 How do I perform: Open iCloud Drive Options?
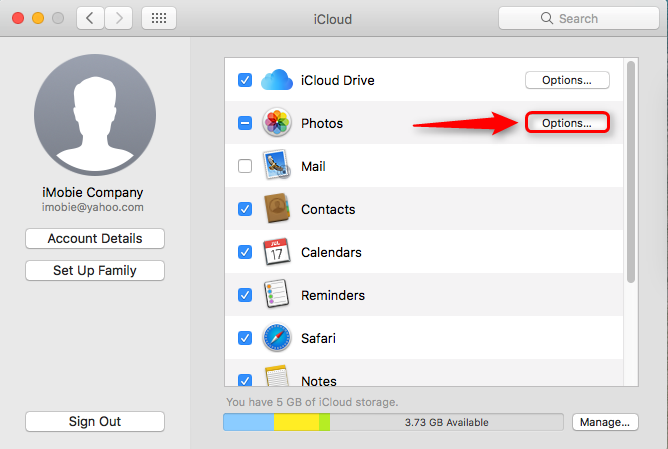pyautogui.click(x=567, y=80)
